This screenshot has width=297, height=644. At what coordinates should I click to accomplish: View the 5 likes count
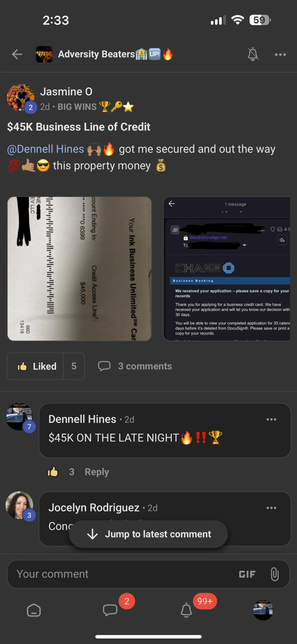pos(74,366)
